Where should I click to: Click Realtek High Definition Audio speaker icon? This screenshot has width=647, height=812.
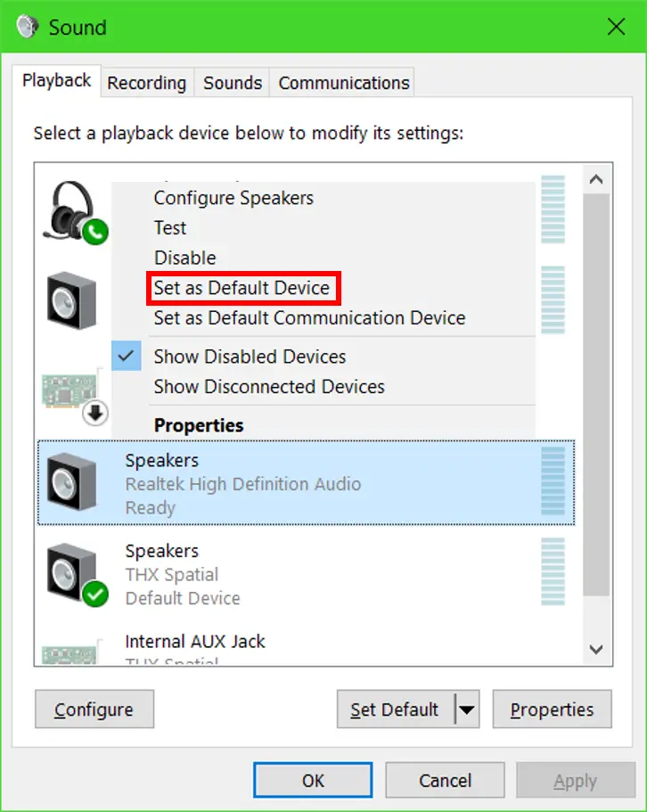(x=71, y=481)
